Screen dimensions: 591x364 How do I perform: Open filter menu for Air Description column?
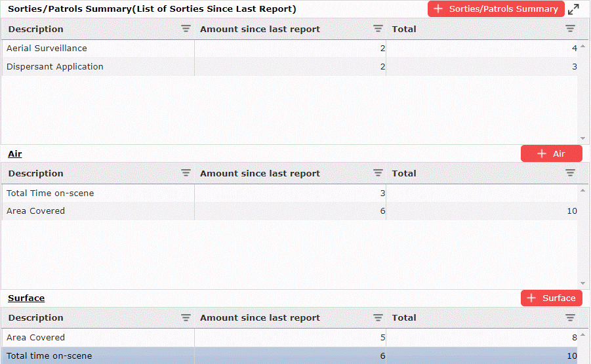coord(186,173)
